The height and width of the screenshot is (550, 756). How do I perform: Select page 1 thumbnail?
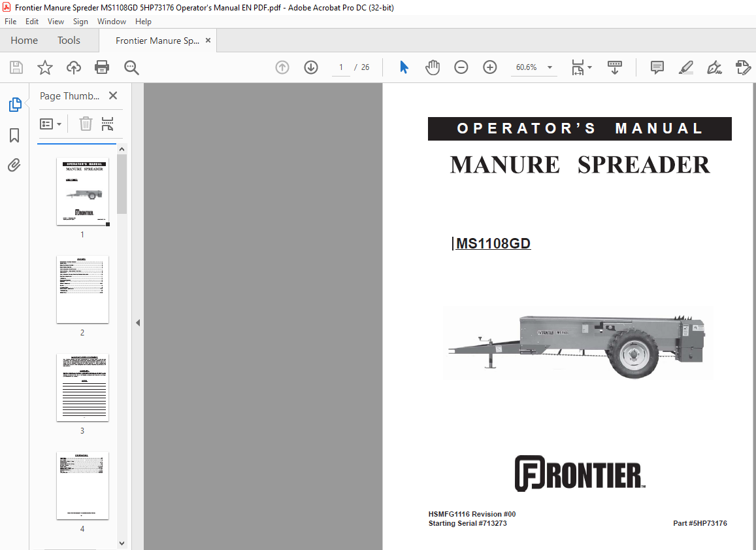tap(82, 192)
